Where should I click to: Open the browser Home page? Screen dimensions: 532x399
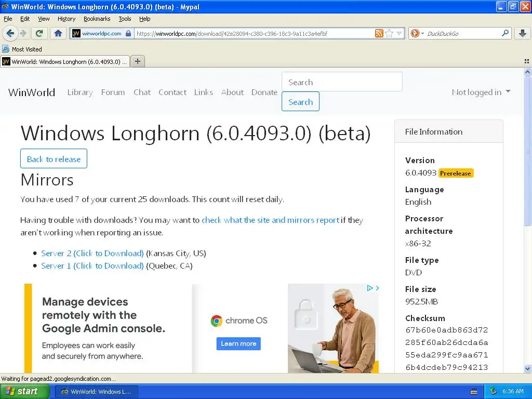58,33
